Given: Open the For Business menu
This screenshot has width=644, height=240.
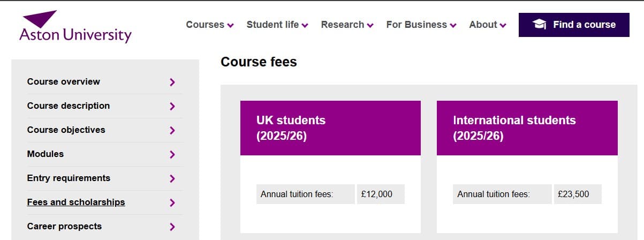Looking at the screenshot, I should tap(421, 25).
